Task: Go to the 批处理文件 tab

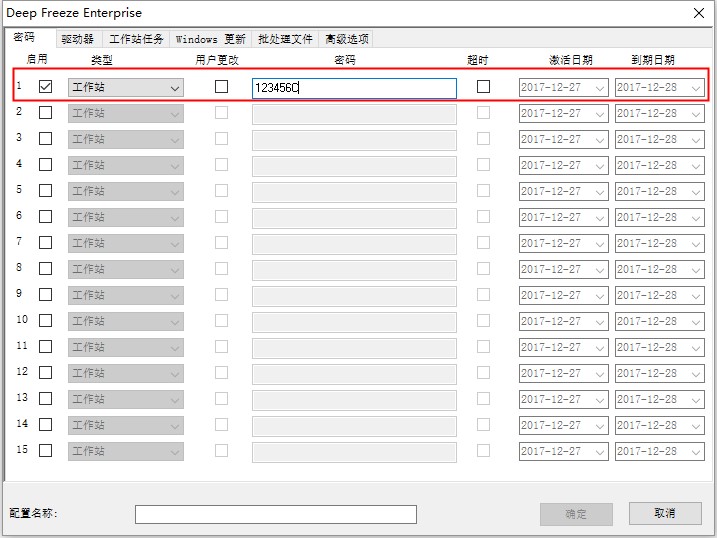Action: 285,39
